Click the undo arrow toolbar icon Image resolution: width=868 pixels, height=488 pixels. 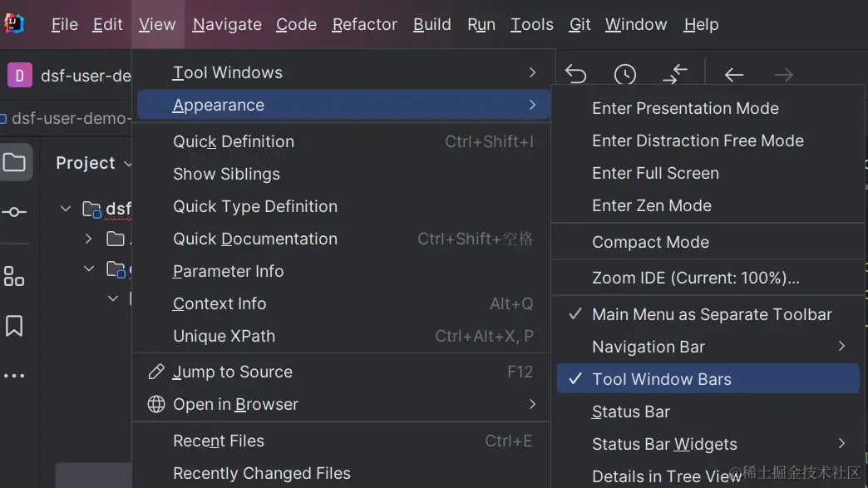coord(575,75)
